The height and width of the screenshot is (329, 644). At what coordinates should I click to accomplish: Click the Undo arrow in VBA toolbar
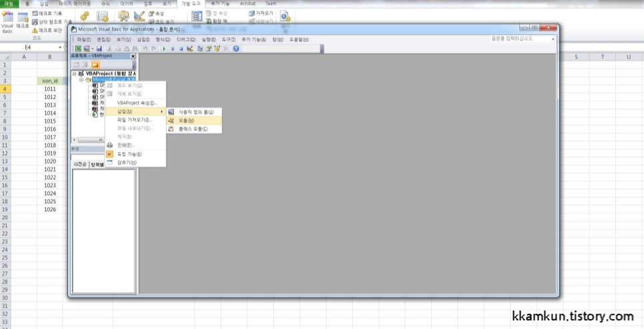tap(145, 49)
